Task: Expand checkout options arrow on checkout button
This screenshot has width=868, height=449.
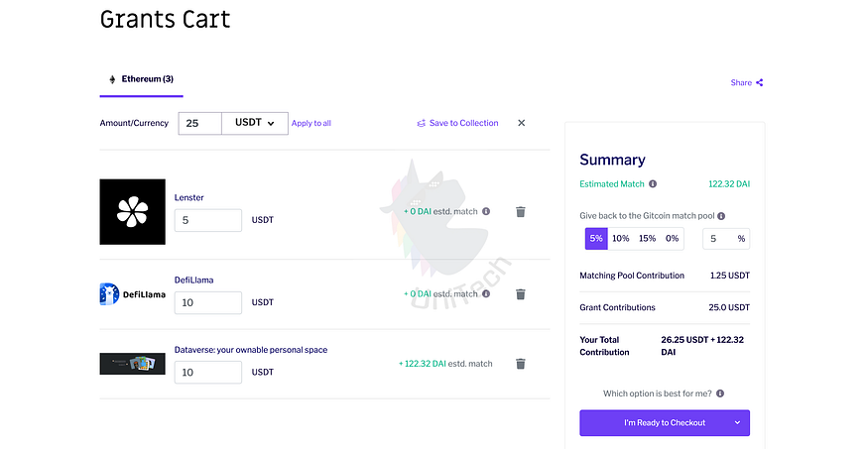Action: pyautogui.click(x=737, y=423)
